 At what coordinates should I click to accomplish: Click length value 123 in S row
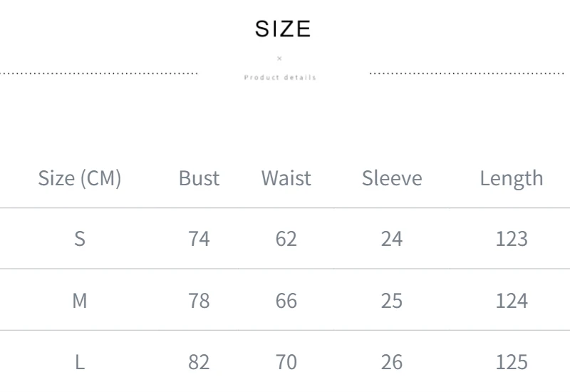click(511, 239)
